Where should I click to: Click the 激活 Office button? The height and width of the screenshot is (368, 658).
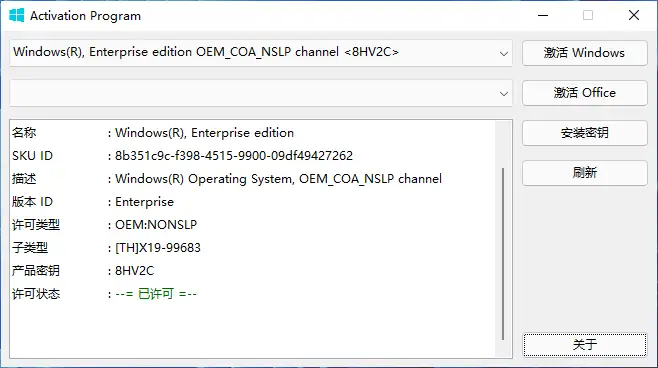[584, 93]
